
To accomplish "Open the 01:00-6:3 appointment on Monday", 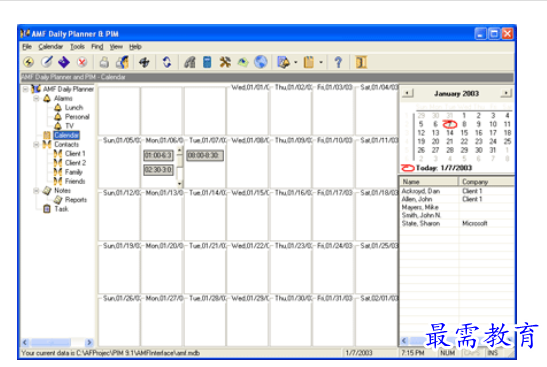I will pos(158,155).
